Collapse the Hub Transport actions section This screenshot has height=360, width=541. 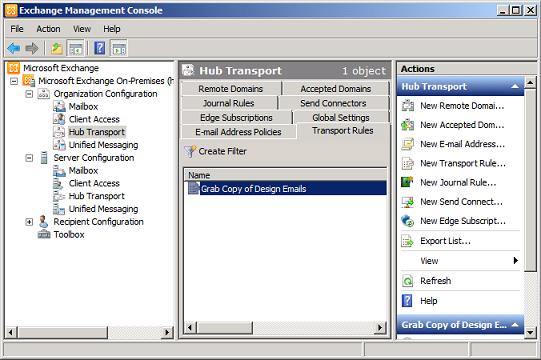pyautogui.click(x=515, y=86)
